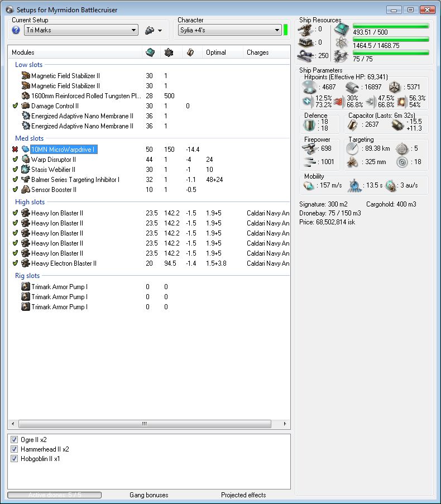Screen dimensions: 441x504
Task: Open the Current Setup dropdown showing Tri Marks
Action: 81,30
